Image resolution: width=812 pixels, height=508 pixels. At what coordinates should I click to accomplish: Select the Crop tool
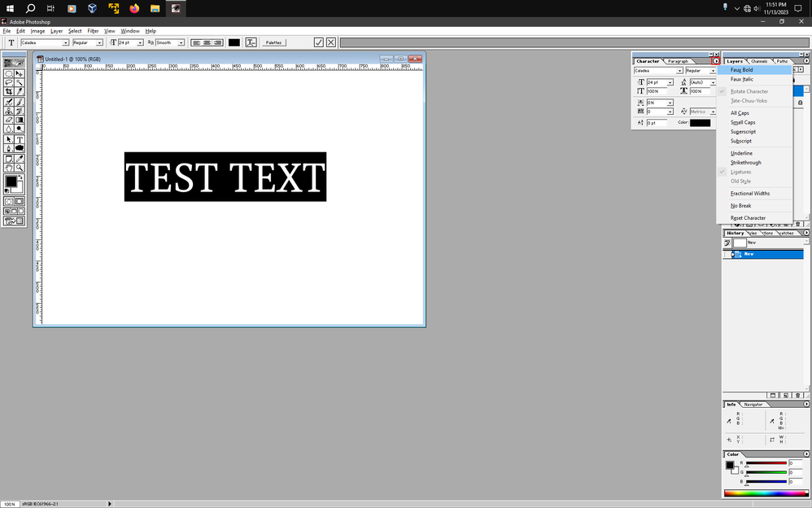pyautogui.click(x=7, y=91)
